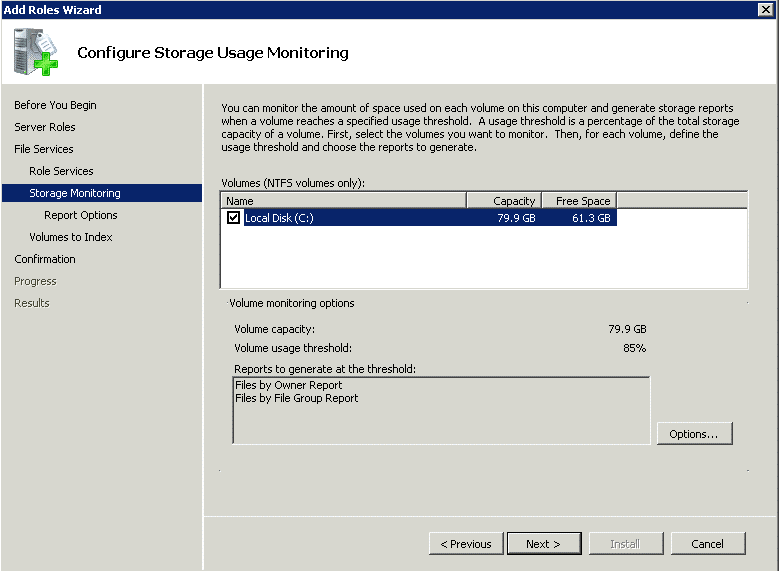Viewport: 779px width, 571px height.
Task: Go to Volumes to Index step
Action: pos(71,237)
